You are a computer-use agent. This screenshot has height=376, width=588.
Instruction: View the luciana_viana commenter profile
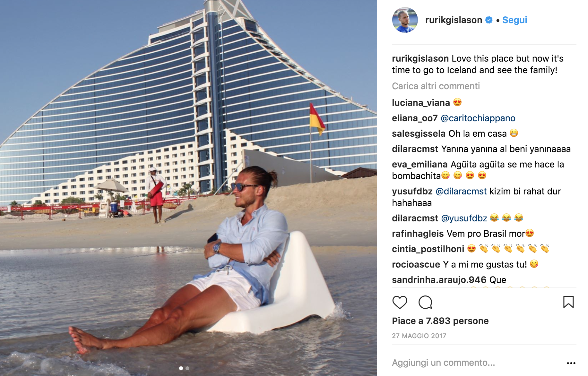(x=421, y=103)
